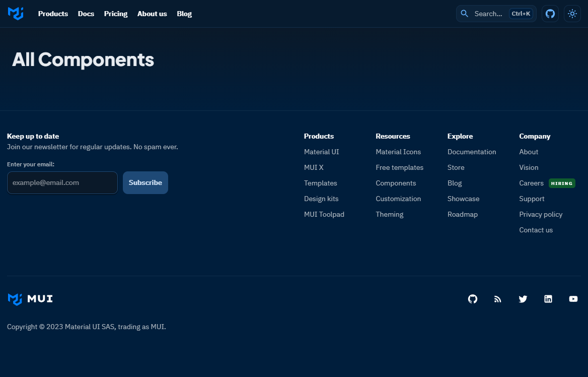Toggle the light/dark theme mode
This screenshot has height=377, width=588.
(x=572, y=14)
